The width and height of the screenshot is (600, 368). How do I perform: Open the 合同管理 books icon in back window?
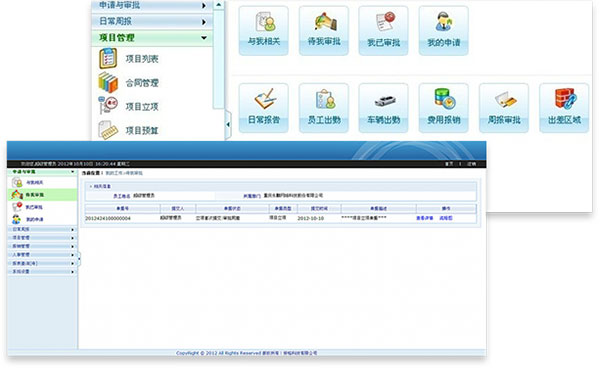point(108,83)
